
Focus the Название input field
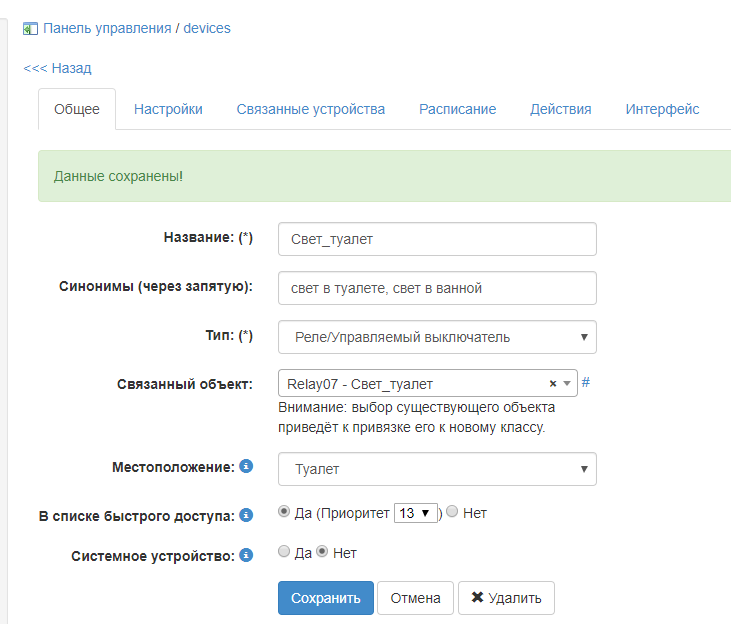(x=437, y=239)
